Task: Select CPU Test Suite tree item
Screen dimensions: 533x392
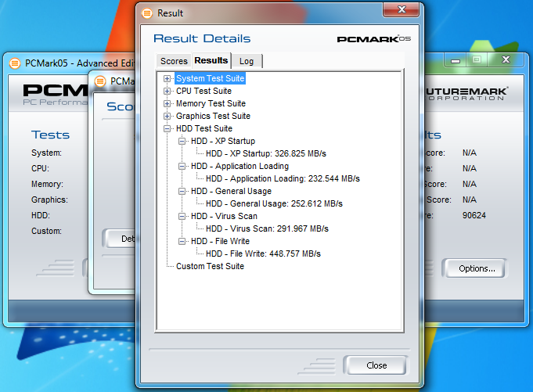Action: [x=203, y=91]
